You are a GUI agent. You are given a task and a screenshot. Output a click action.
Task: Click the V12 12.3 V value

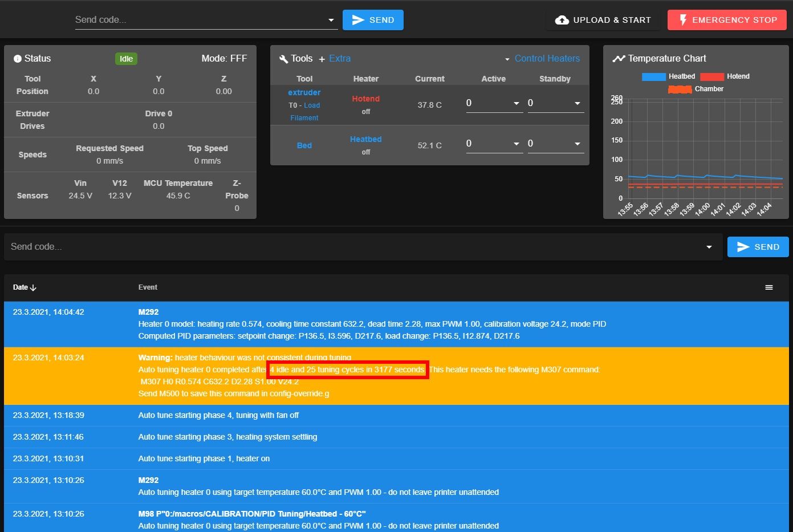pyautogui.click(x=120, y=196)
